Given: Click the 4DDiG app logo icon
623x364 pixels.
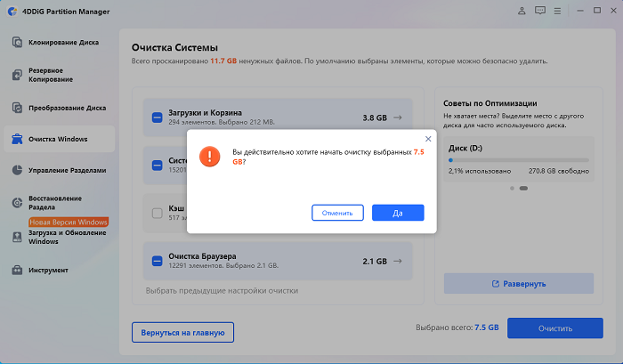Looking at the screenshot, I should [12, 12].
